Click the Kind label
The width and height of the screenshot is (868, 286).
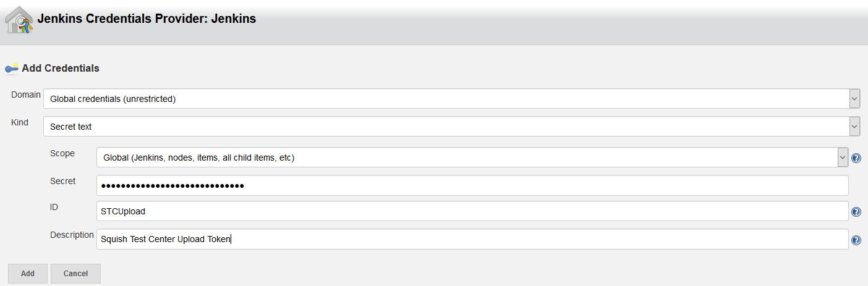[20, 122]
